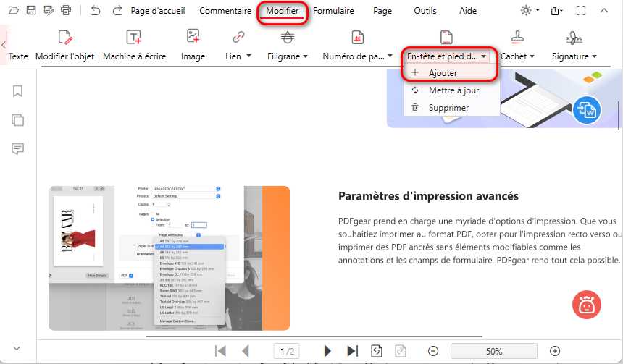
Task: Open the bookmarks sidebar panel
Action: point(17,91)
